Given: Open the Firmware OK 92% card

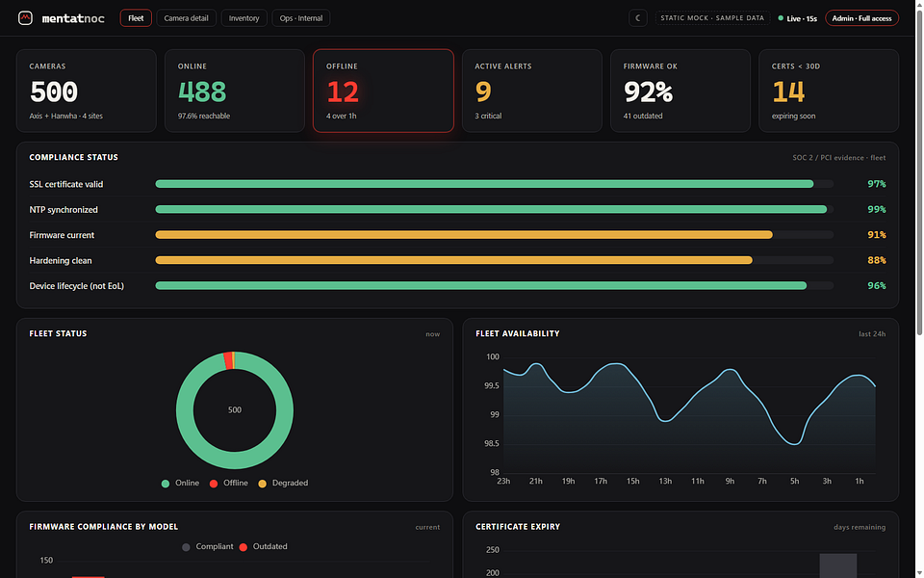Looking at the screenshot, I should pyautogui.click(x=680, y=91).
